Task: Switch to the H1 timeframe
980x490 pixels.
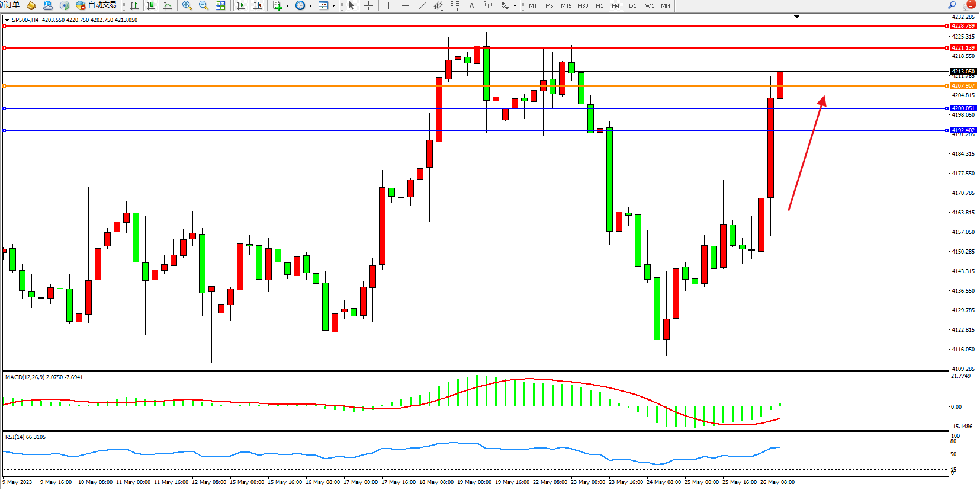Action: (x=599, y=5)
